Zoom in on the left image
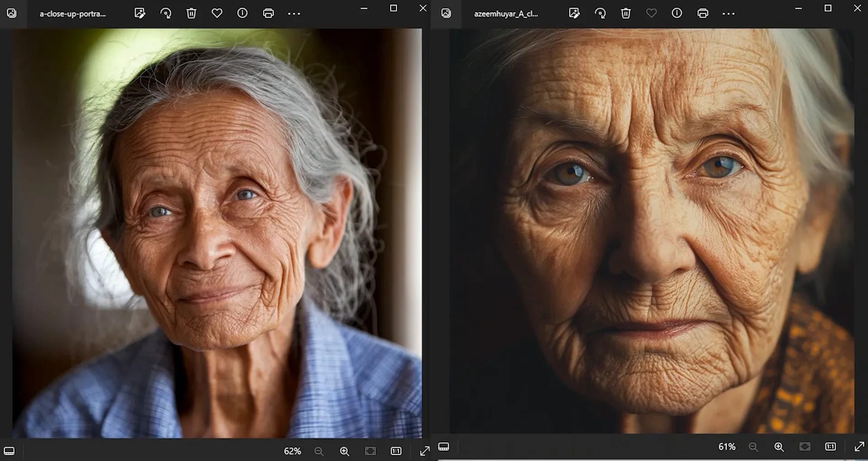 coord(344,451)
